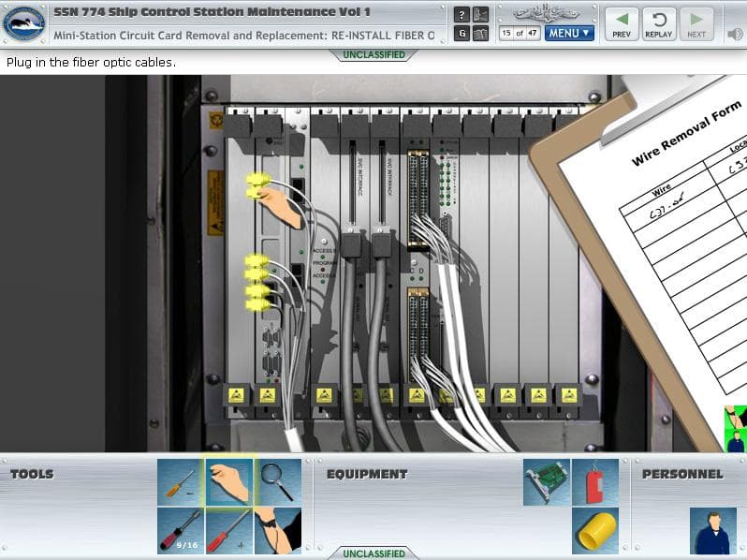Select the hand tool
Viewport: 747px width, 560px height.
pos(229,482)
